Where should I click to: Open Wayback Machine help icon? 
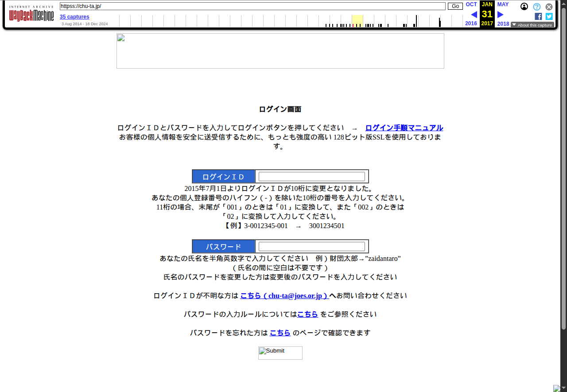point(536,7)
